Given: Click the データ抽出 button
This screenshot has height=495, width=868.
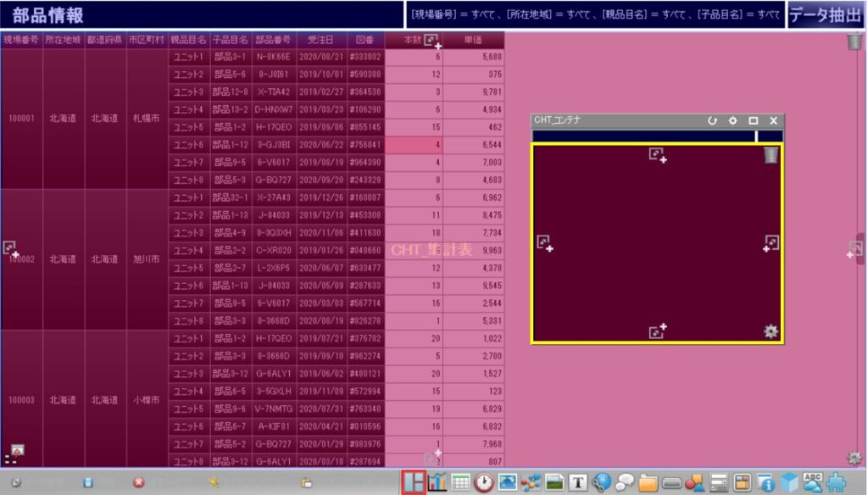Looking at the screenshot, I should coord(826,14).
